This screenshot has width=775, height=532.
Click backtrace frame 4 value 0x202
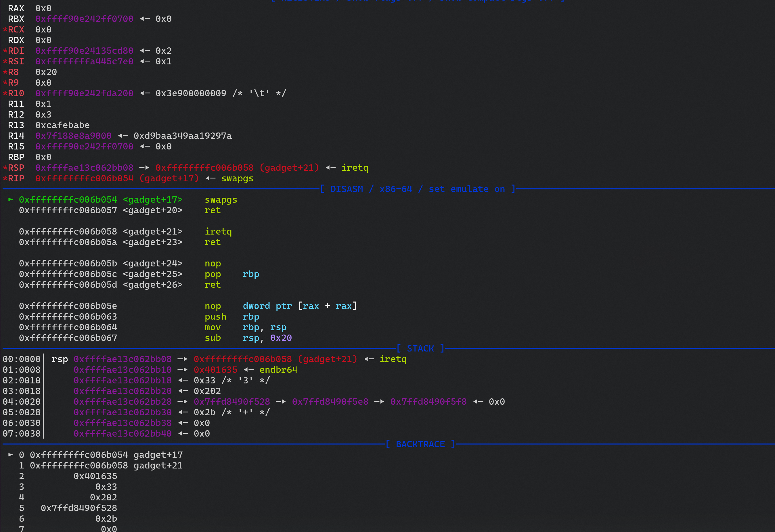tap(104, 498)
